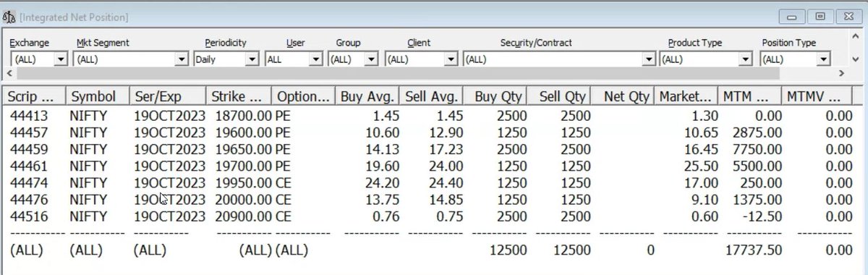The height and width of the screenshot is (275, 868).
Task: Click MTM value -12.50
Action: coord(761,216)
